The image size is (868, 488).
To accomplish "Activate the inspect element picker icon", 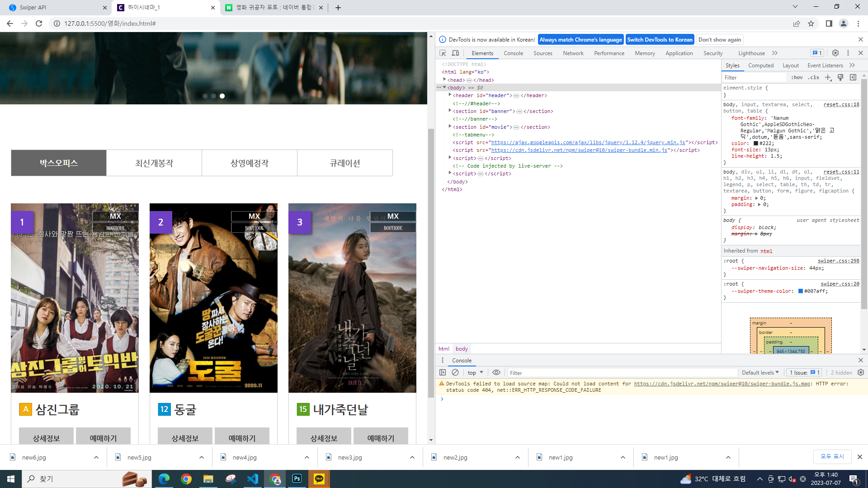I will click(x=443, y=53).
